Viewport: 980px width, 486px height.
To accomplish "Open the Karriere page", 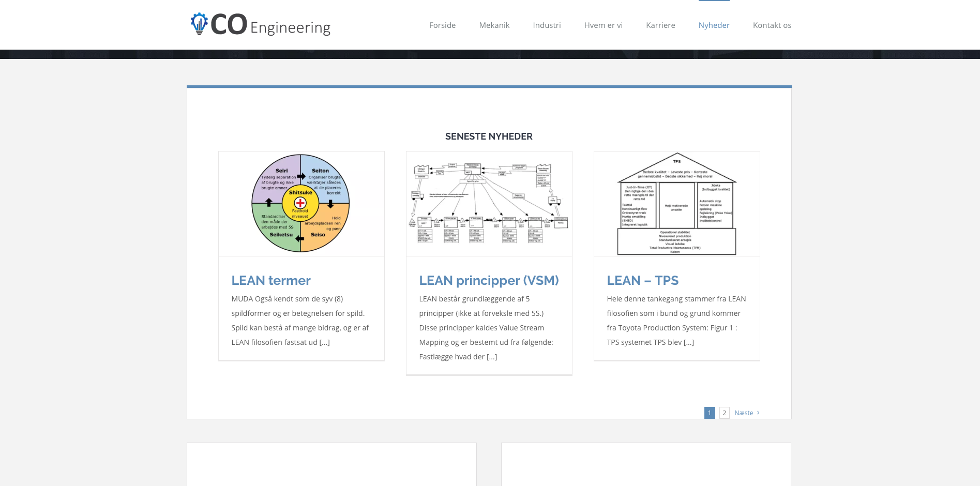I will [660, 25].
